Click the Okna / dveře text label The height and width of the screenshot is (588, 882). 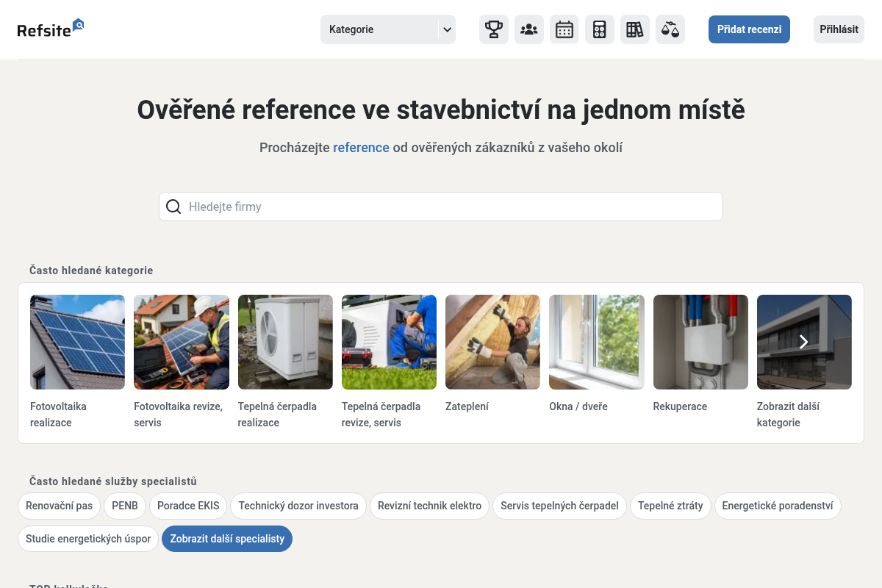578,406
